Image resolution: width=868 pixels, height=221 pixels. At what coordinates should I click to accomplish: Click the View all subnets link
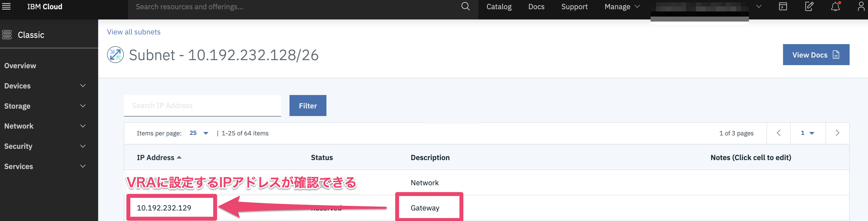pyautogui.click(x=134, y=32)
